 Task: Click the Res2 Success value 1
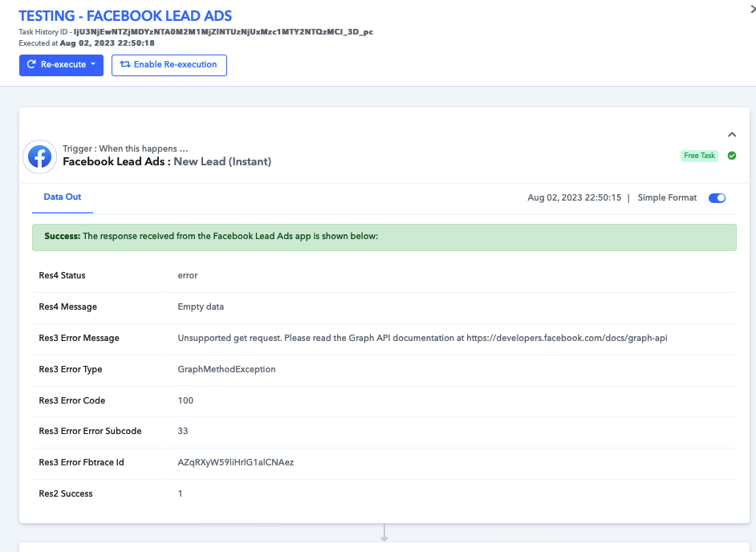point(181,493)
